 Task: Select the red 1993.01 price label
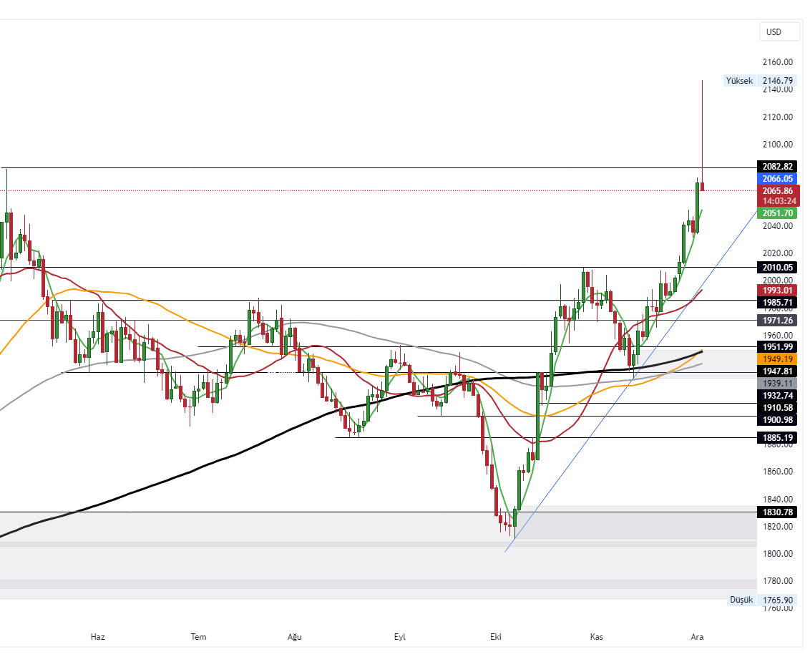(x=778, y=290)
